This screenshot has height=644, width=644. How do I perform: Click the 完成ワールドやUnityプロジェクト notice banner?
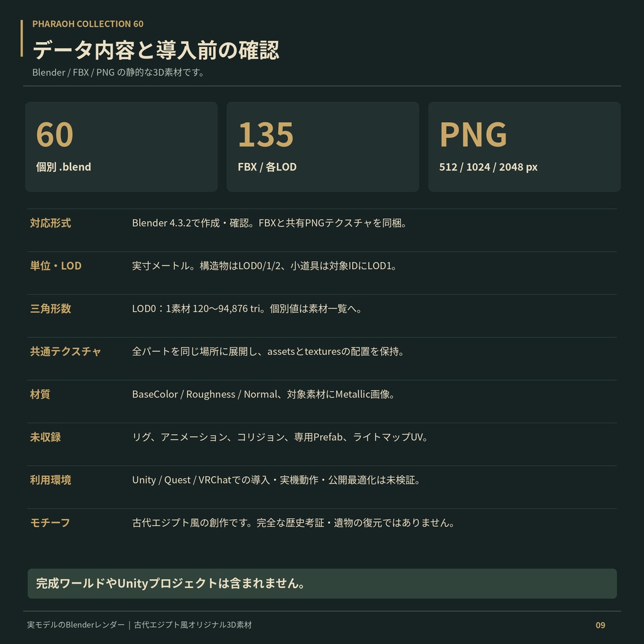pyautogui.click(x=322, y=584)
